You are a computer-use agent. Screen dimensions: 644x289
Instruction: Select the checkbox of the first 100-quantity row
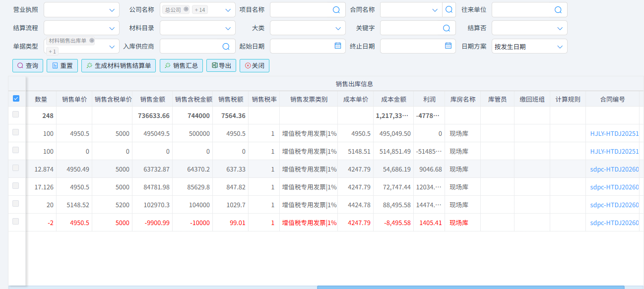tap(15, 133)
